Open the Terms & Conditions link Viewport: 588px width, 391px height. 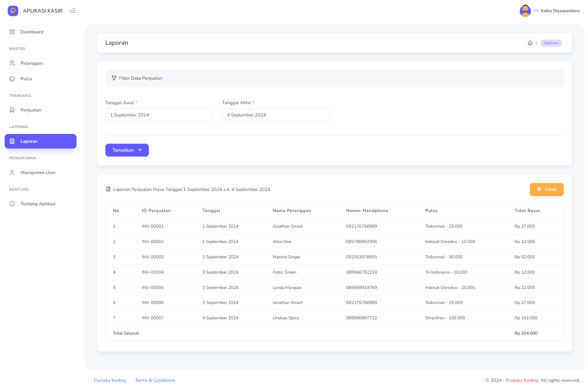point(155,380)
